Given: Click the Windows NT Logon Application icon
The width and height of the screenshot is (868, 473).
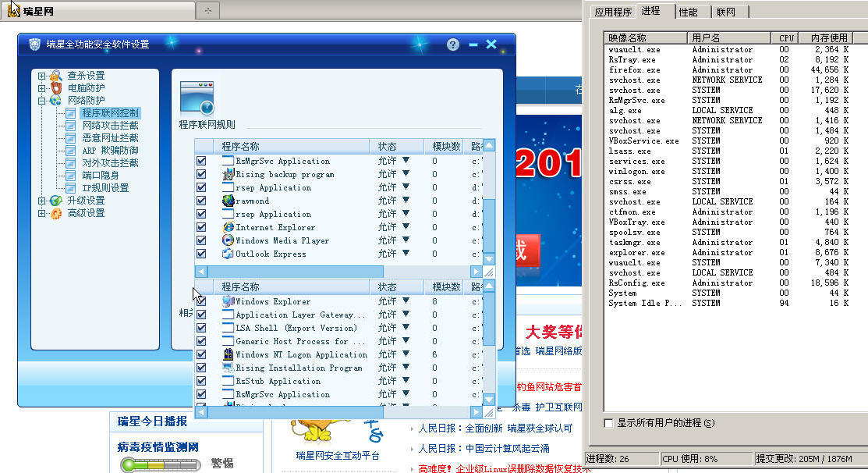Looking at the screenshot, I should pyautogui.click(x=228, y=354).
